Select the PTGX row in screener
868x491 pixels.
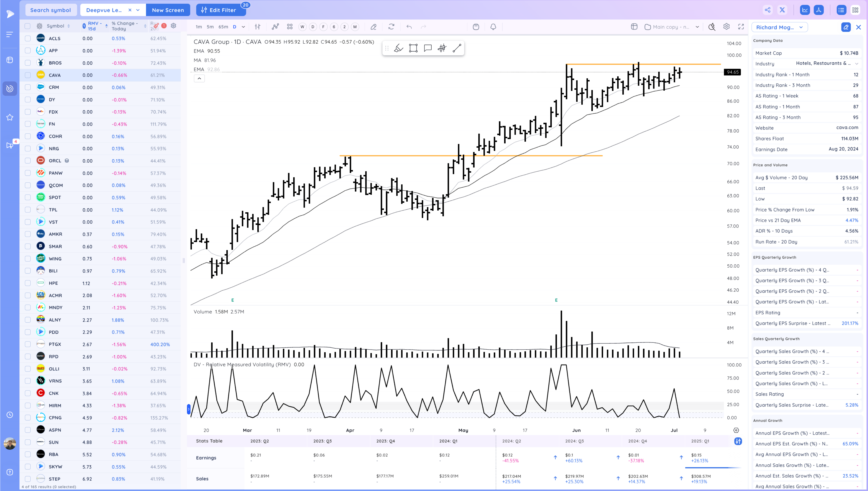[x=100, y=344]
